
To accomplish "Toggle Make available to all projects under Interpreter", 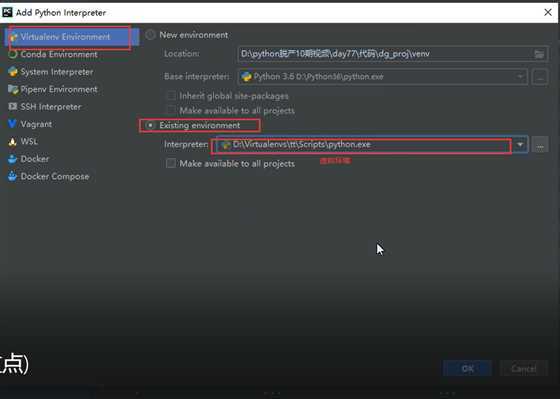I will 171,164.
